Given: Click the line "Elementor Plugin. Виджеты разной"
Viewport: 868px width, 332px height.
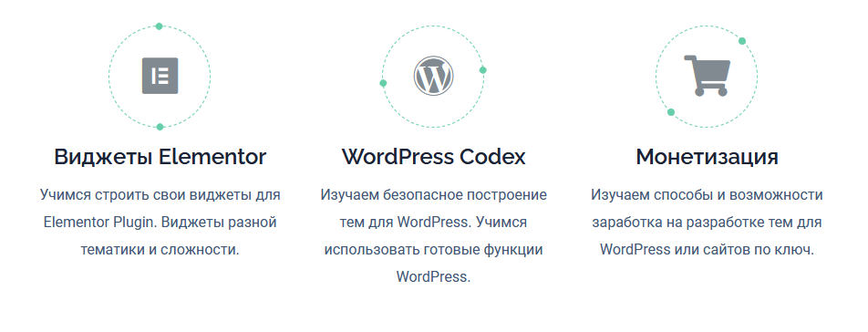Looking at the screenshot, I should pyautogui.click(x=160, y=223).
